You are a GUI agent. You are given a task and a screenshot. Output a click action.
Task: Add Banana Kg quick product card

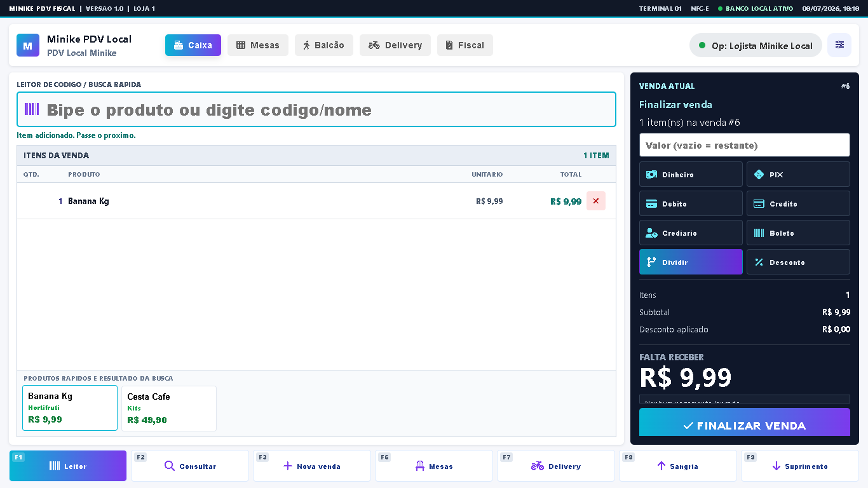70,408
